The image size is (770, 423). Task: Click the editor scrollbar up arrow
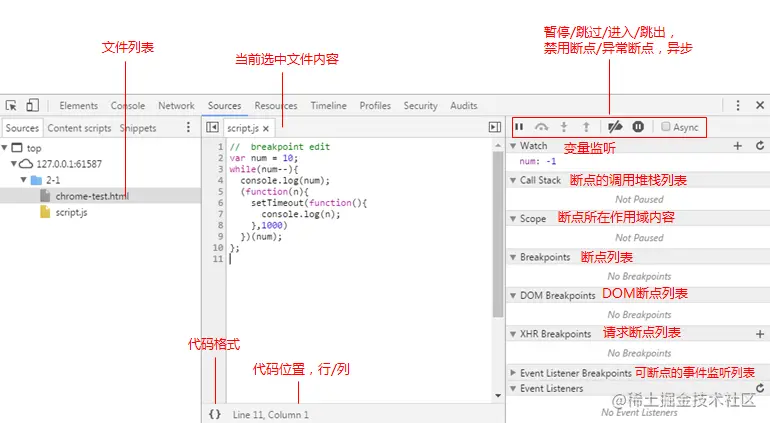click(x=498, y=145)
